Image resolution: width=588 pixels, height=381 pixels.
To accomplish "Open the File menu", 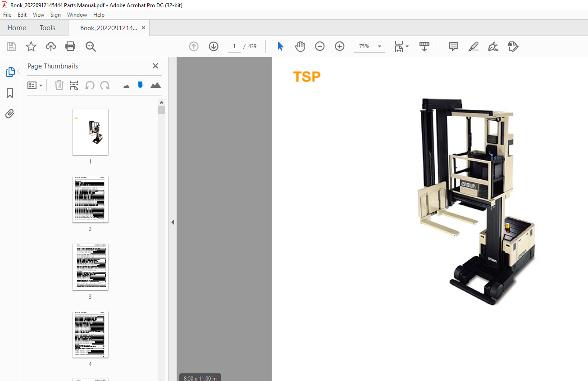I will (x=7, y=15).
